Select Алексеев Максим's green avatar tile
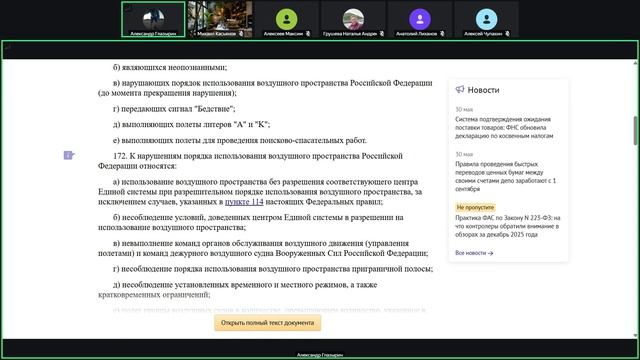 coord(287,19)
